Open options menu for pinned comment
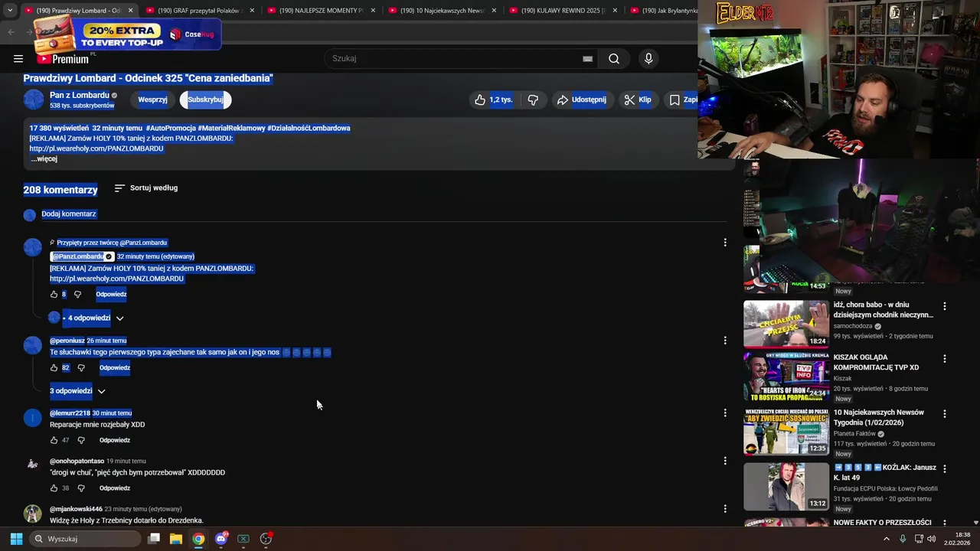The image size is (980, 551). [725, 243]
